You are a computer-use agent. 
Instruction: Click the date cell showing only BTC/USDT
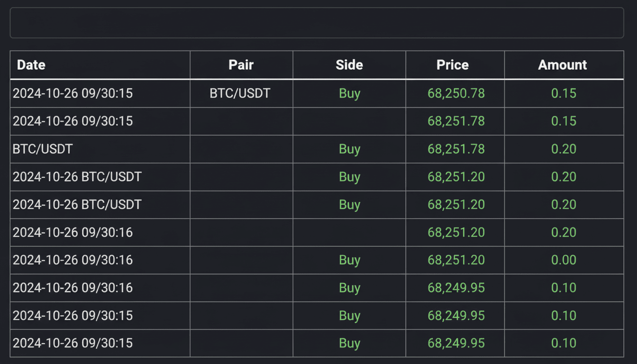pyautogui.click(x=43, y=149)
